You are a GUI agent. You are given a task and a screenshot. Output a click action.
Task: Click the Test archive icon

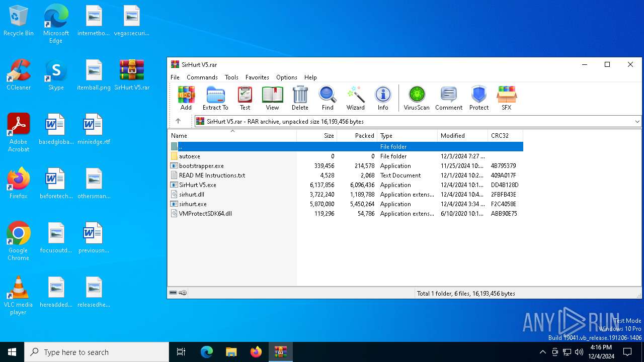(245, 98)
